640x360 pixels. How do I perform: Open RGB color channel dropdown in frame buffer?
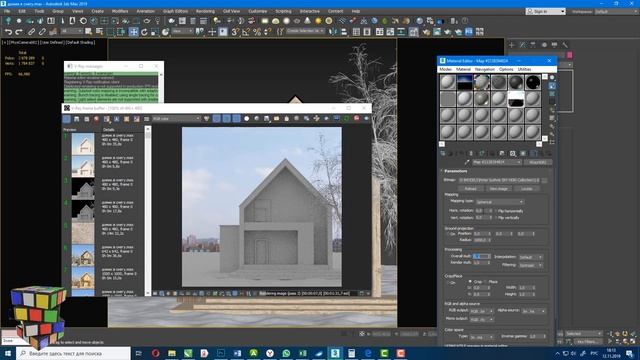pyautogui.click(x=176, y=118)
